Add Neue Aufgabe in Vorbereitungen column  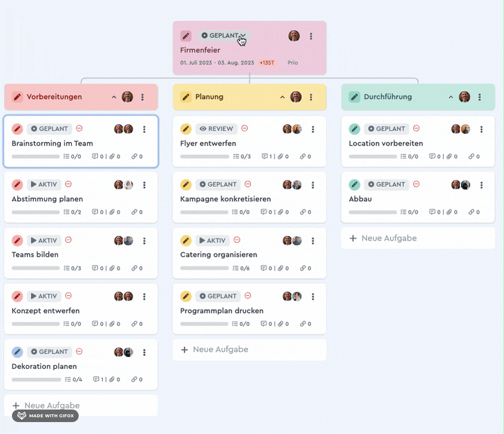pos(81,405)
